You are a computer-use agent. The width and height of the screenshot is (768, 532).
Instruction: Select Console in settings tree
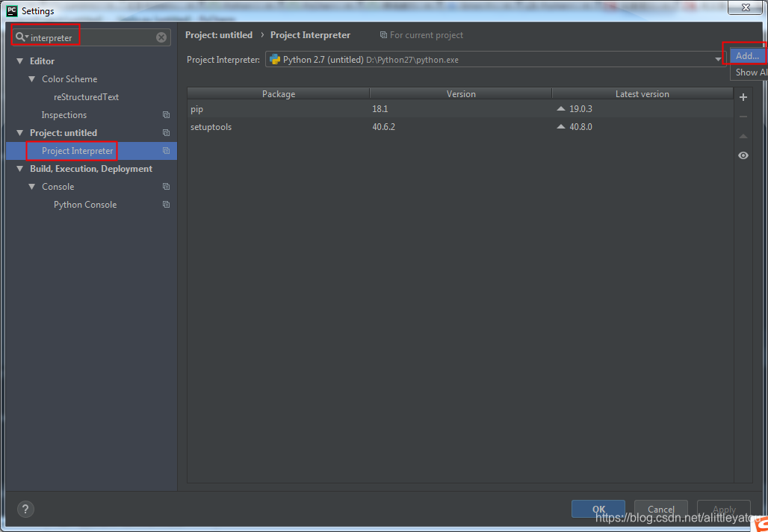pos(58,187)
